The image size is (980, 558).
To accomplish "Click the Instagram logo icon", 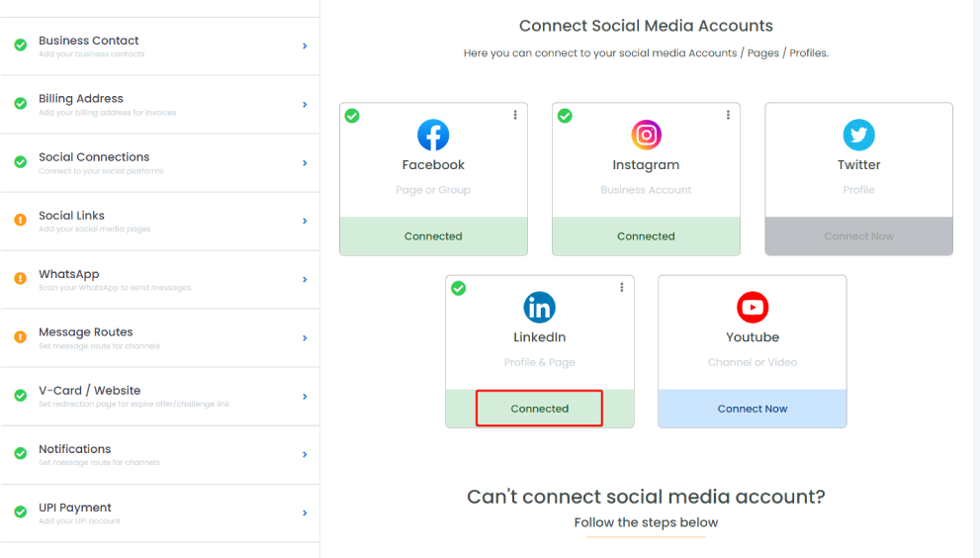I will (646, 135).
